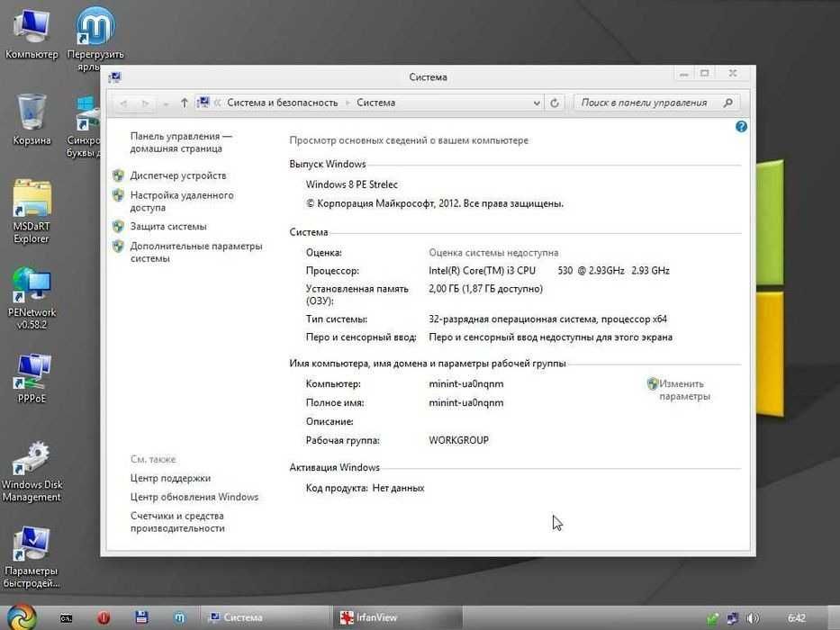This screenshot has width=840, height=630.
Task: Click the back navigation arrow
Action: pos(123,103)
